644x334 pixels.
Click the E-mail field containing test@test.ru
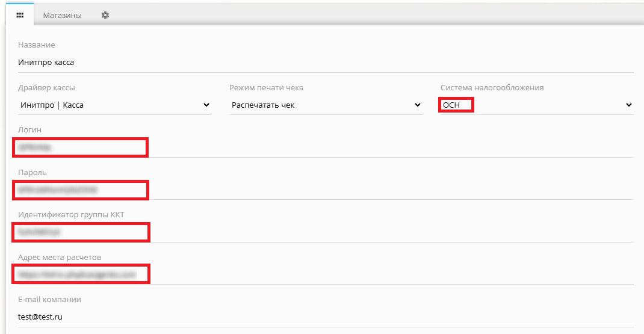[x=326, y=317]
